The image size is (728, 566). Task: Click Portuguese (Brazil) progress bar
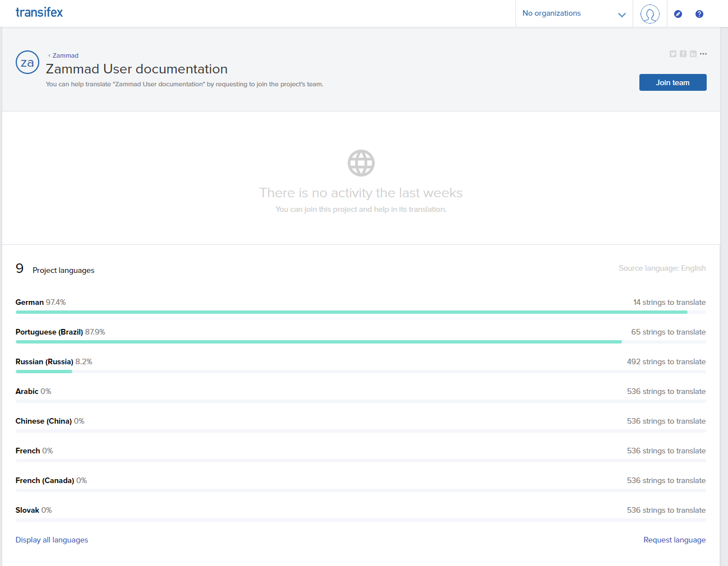coord(361,342)
